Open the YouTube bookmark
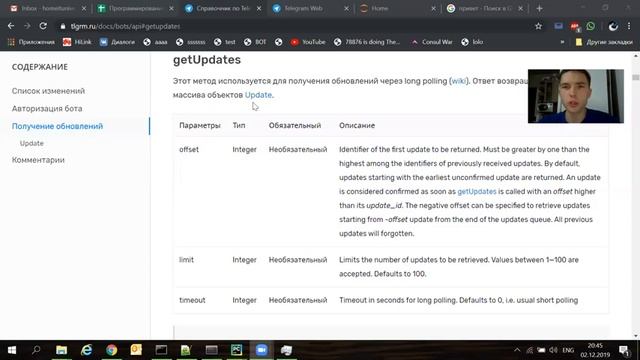The image size is (640, 360). click(308, 42)
